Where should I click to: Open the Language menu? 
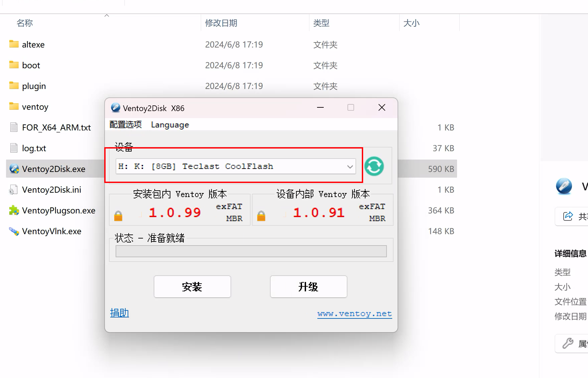tap(170, 125)
